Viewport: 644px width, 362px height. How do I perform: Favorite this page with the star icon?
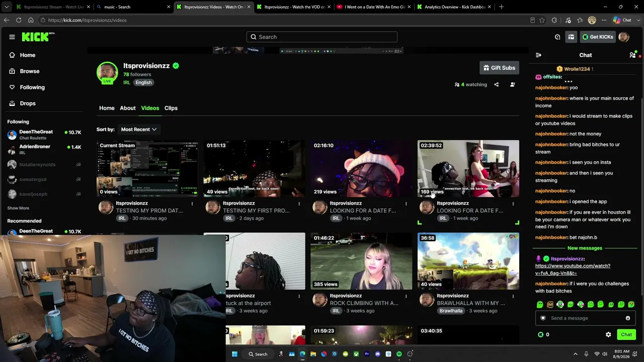542,20
